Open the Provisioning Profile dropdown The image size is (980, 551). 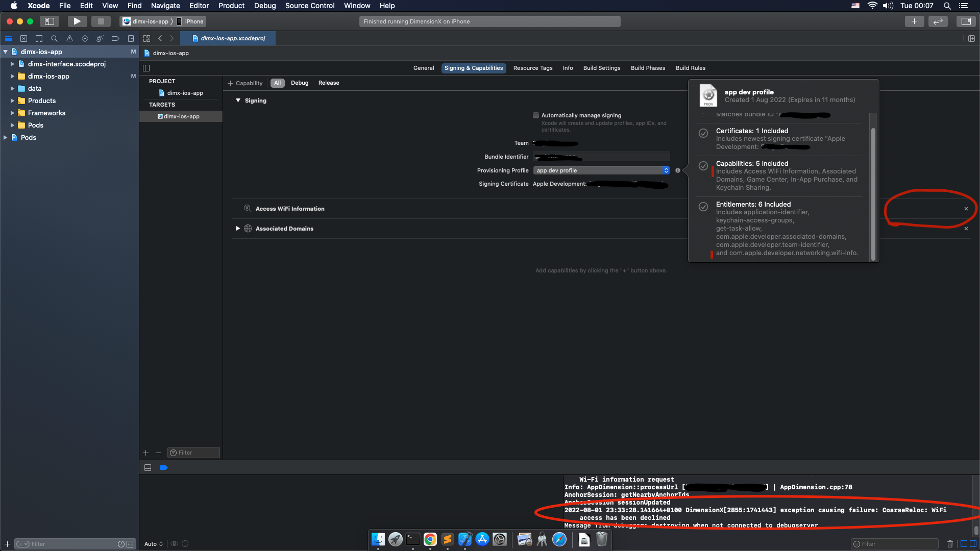point(601,170)
